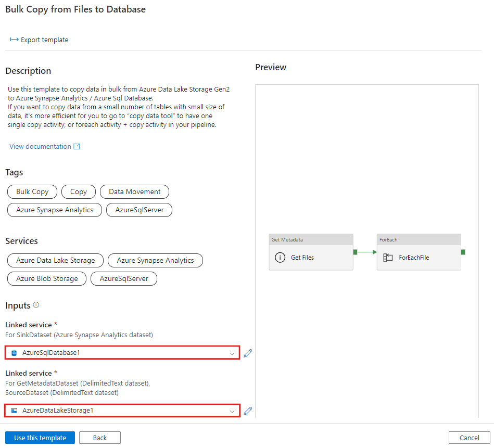Cancel the template dialog
Image resolution: width=494 pixels, height=448 pixels.
click(469, 438)
